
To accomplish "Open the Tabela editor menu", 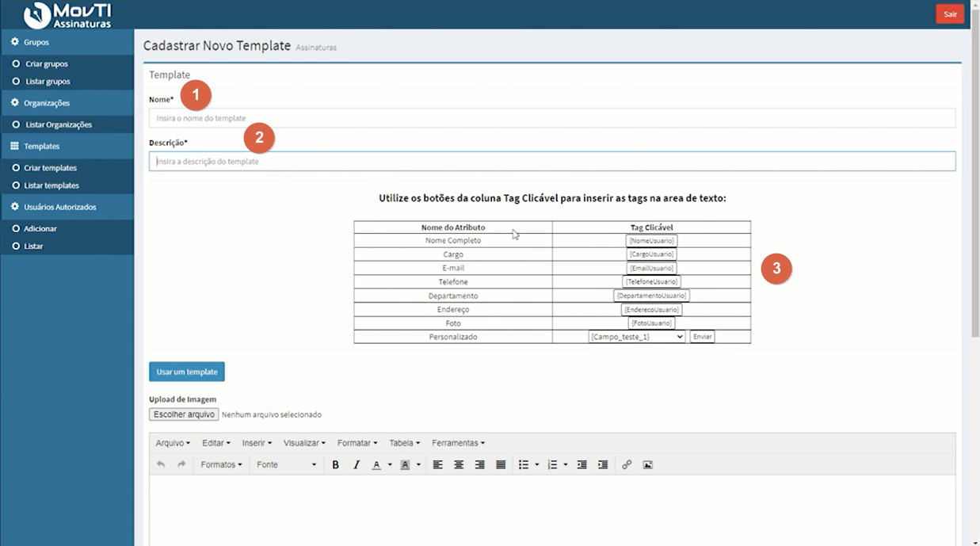I will click(404, 443).
